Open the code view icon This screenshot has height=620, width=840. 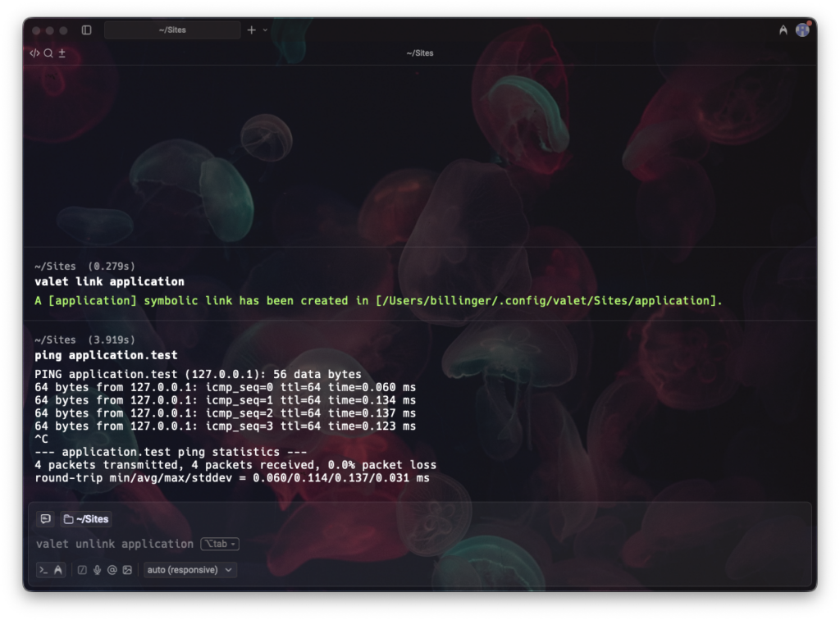click(x=34, y=53)
